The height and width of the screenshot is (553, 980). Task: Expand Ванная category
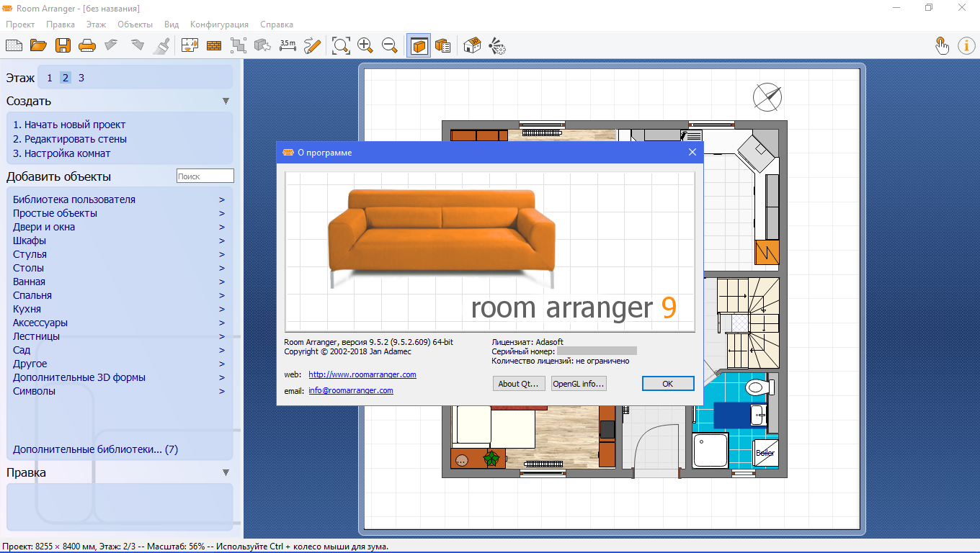pyautogui.click(x=119, y=282)
